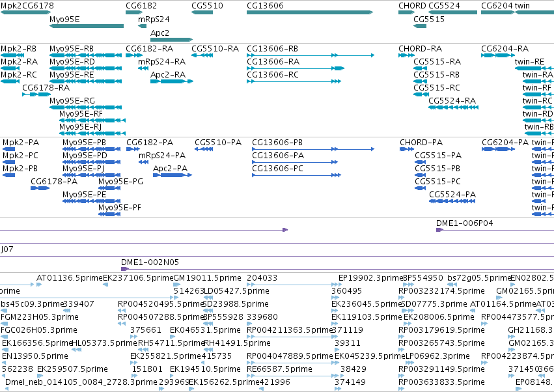Screen dimensions: 554x392
Task: Select protein Mpk2-PA
Action: 8,149
